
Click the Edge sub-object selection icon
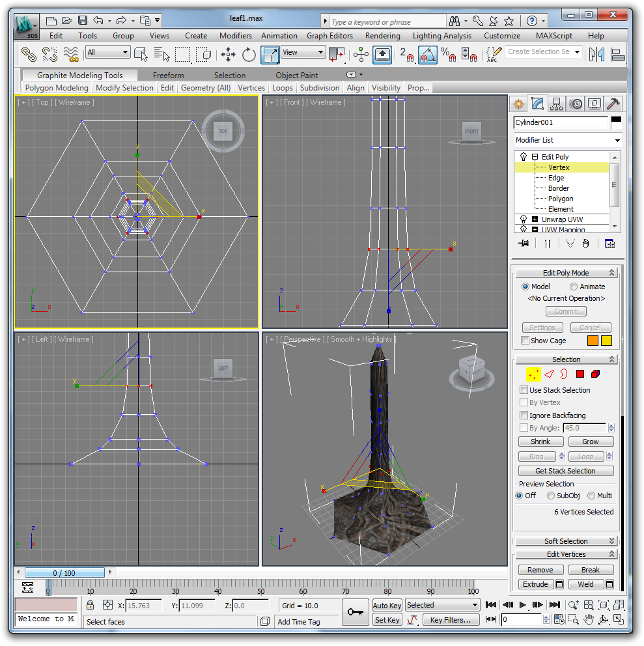[549, 374]
